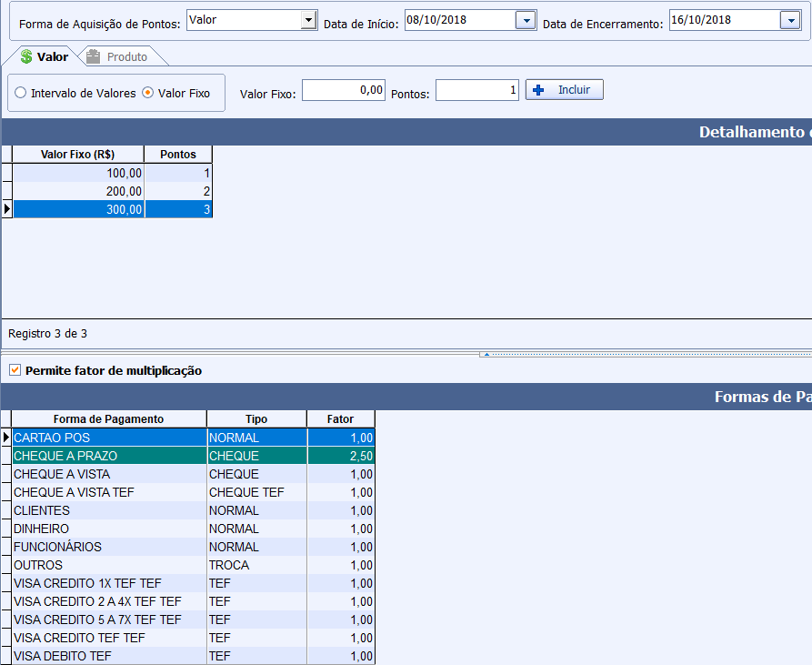The width and height of the screenshot is (812, 665).
Task: Click the box icon on Produto tab
Action: point(94,56)
